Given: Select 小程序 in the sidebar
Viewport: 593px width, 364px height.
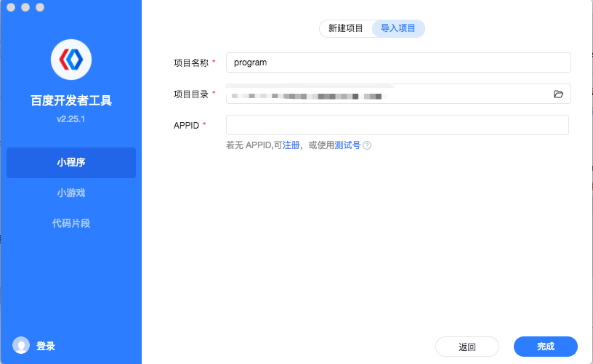Looking at the screenshot, I should click(x=71, y=163).
